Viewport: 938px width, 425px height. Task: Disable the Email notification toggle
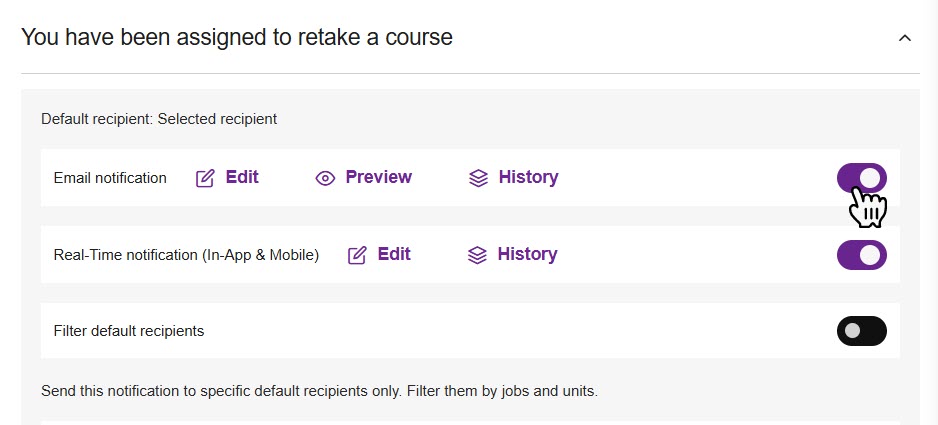coord(861,178)
